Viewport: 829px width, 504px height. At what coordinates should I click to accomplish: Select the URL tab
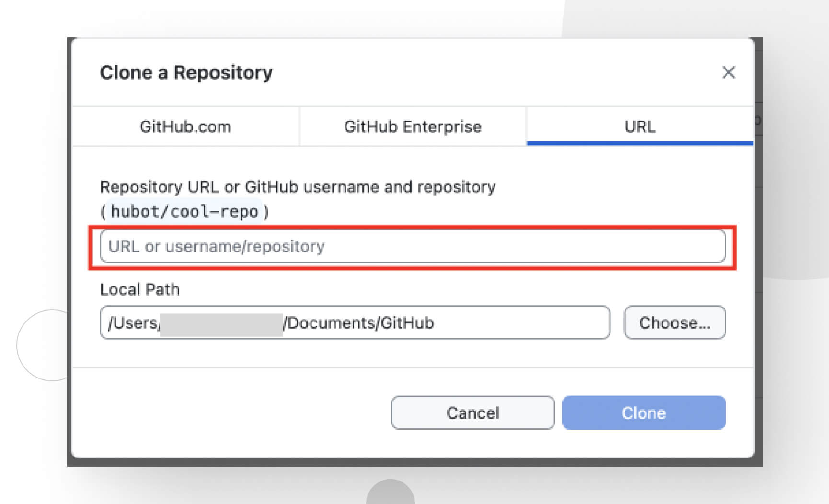(x=640, y=126)
